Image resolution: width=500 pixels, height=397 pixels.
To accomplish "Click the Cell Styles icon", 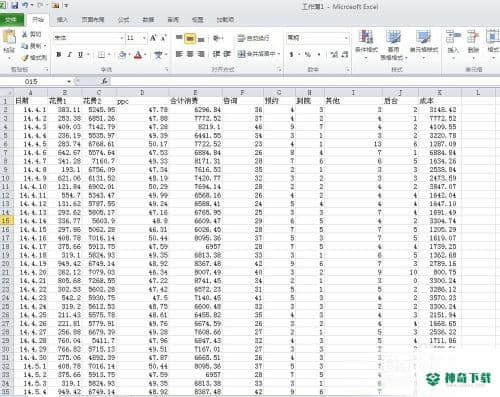I will pos(423,37).
